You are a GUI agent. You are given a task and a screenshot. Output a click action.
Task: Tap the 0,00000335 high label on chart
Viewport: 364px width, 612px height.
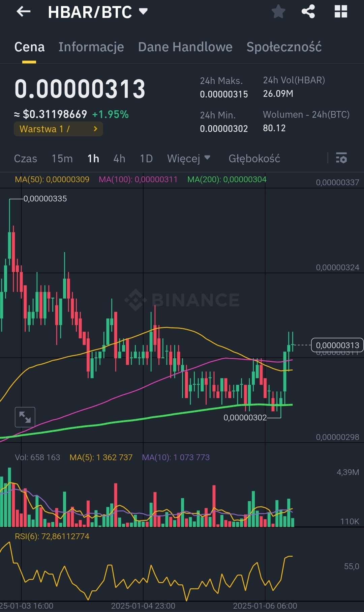click(x=45, y=199)
